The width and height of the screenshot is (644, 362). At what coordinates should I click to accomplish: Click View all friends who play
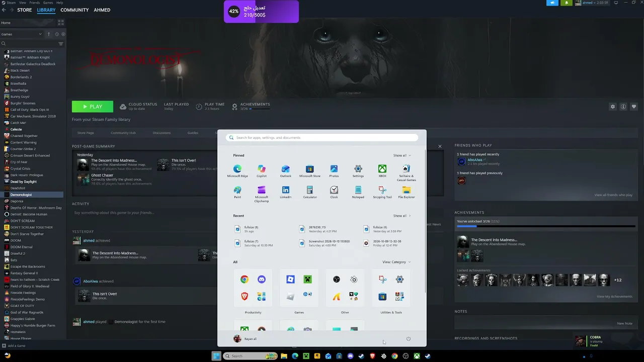613,195
